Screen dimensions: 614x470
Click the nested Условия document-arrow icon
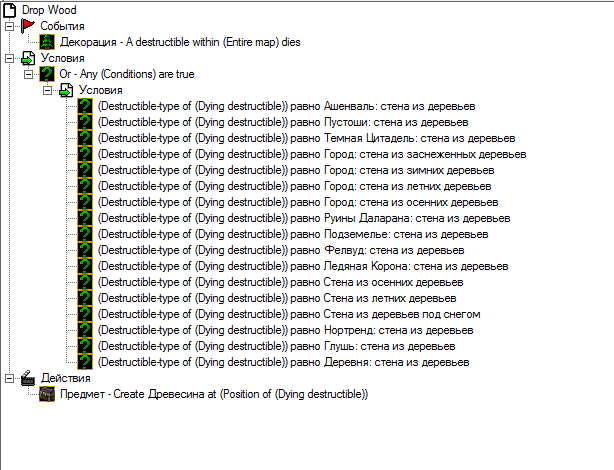click(x=66, y=90)
